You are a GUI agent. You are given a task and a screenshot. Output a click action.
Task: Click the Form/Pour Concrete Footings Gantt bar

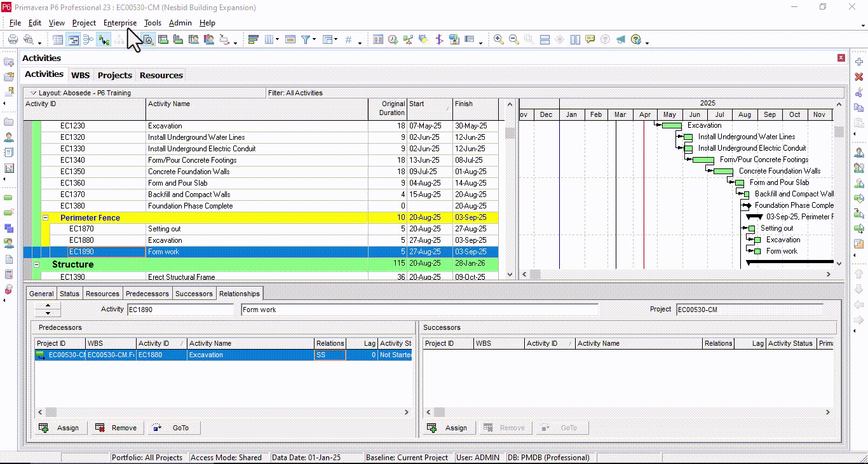703,160
